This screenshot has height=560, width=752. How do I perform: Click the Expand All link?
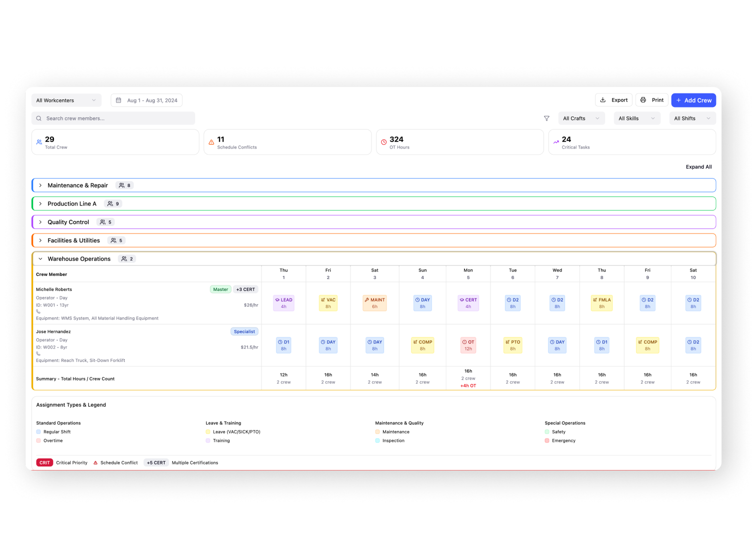698,167
